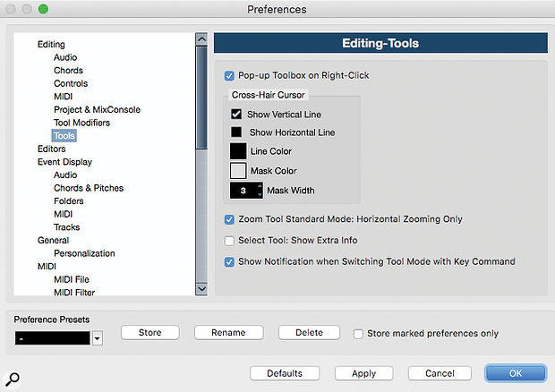This screenshot has width=555, height=392.
Task: Disable Show Vertical Line option
Action: click(236, 115)
